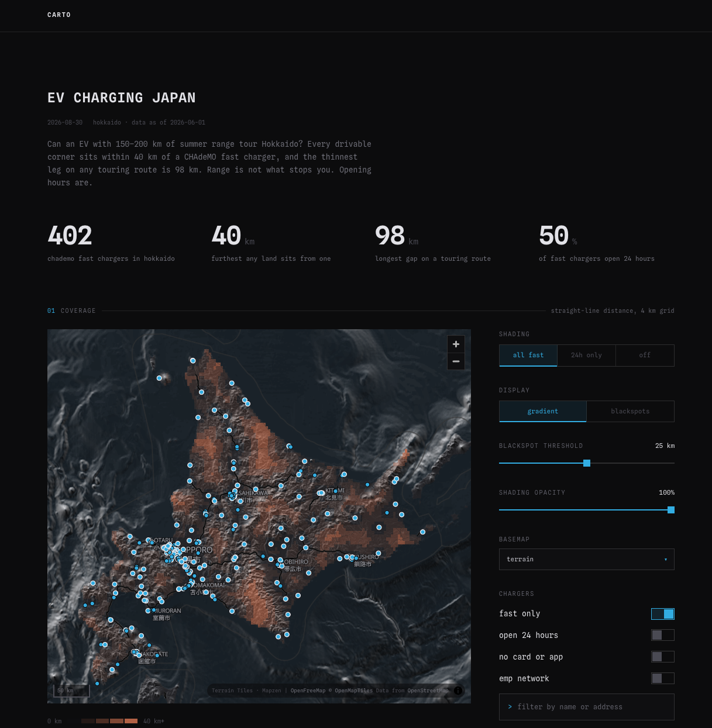Click the '98' km longest gap statistic
Viewport: 712px width, 728px height.
tap(390, 236)
